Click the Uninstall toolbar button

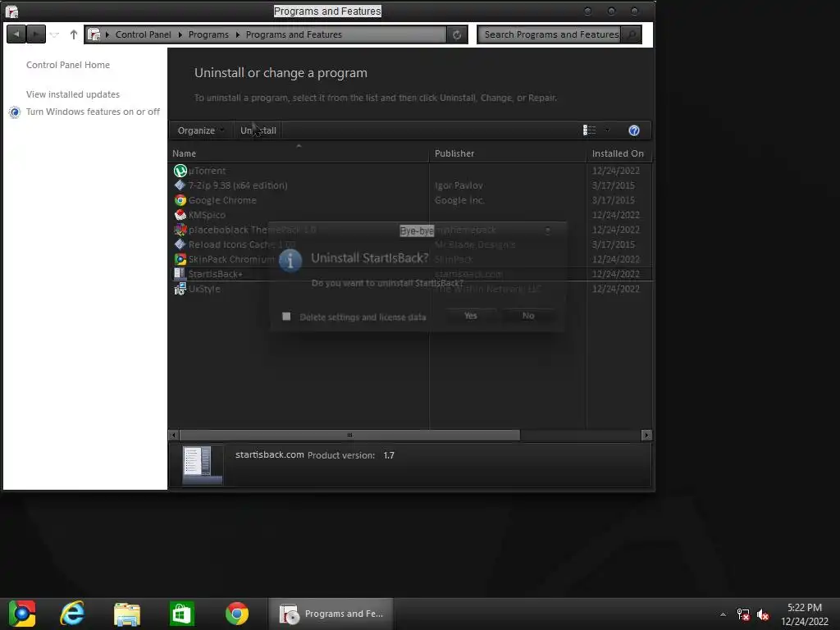pyautogui.click(x=258, y=130)
